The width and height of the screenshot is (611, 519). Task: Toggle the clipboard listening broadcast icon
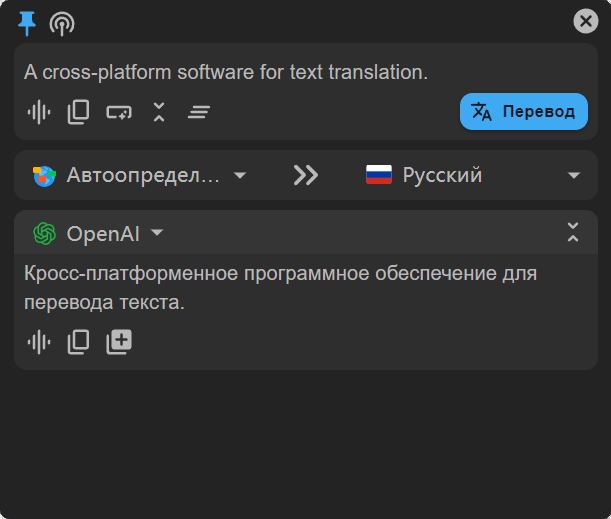[62, 23]
